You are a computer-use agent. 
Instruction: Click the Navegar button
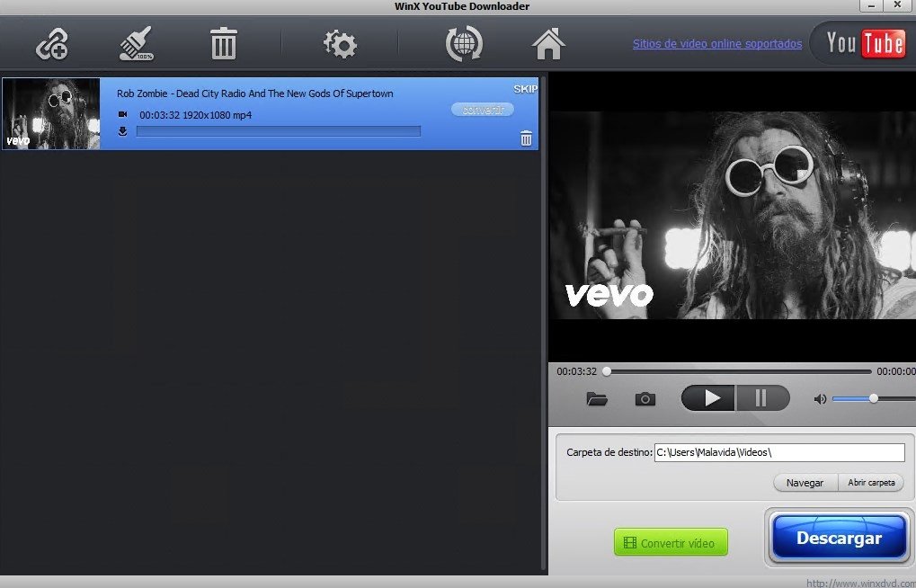(805, 483)
